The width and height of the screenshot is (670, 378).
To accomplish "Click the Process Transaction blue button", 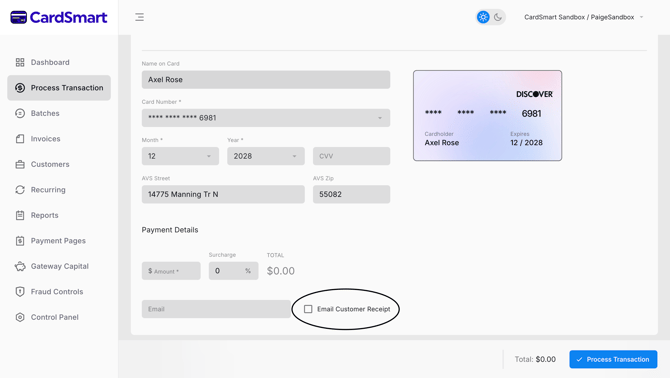I will pos(613,360).
